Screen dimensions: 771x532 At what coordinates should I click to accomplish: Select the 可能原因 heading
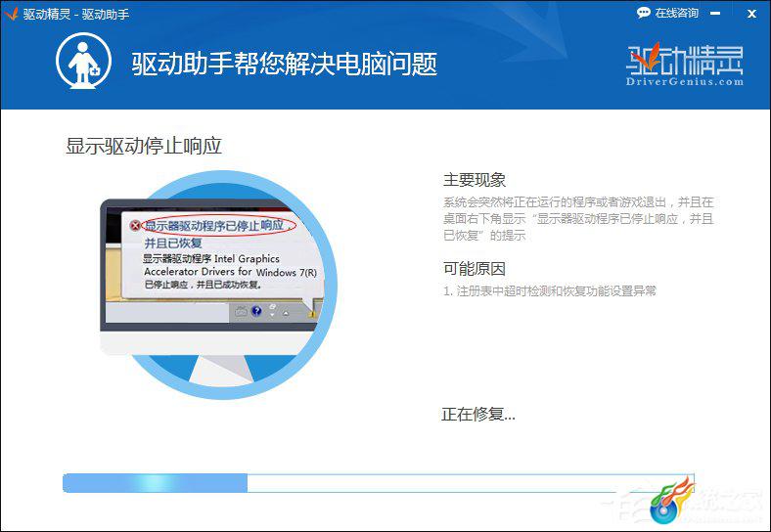[475, 269]
